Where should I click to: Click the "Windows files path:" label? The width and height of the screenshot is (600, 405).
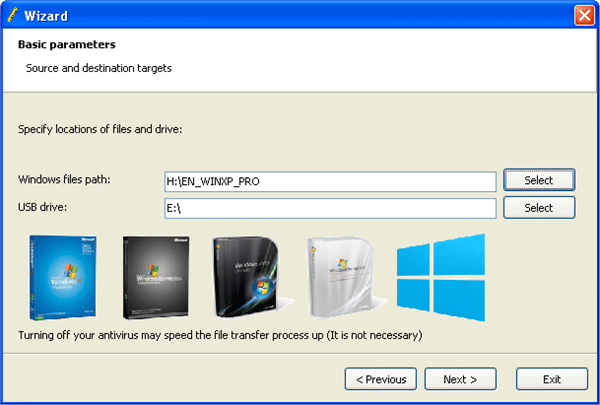pyautogui.click(x=64, y=179)
